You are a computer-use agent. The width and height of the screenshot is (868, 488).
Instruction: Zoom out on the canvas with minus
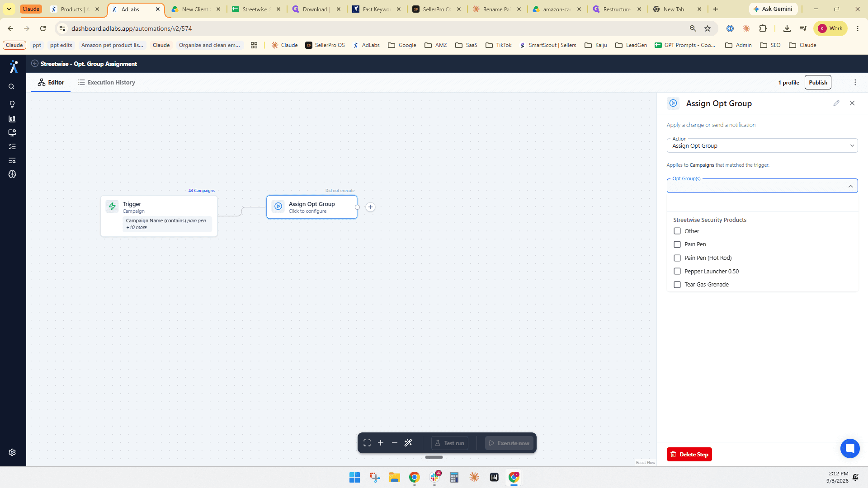(395, 443)
